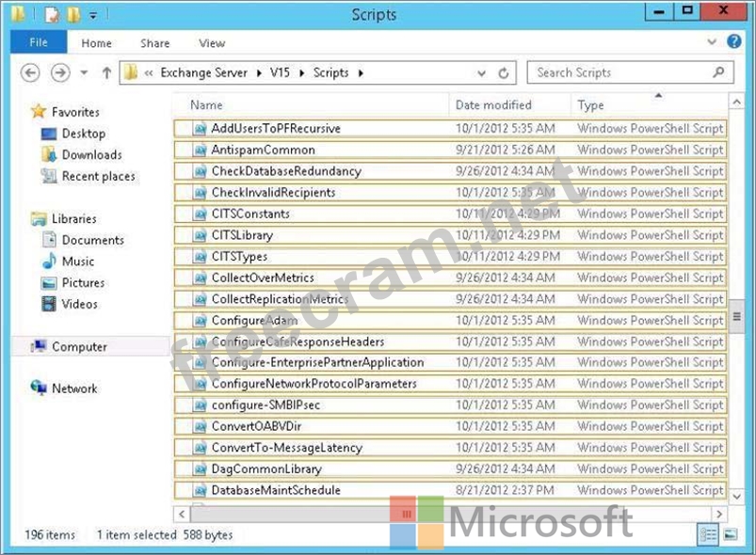756x555 pixels.
Task: Select the CheckInvalidRecipients script icon
Action: click(200, 193)
